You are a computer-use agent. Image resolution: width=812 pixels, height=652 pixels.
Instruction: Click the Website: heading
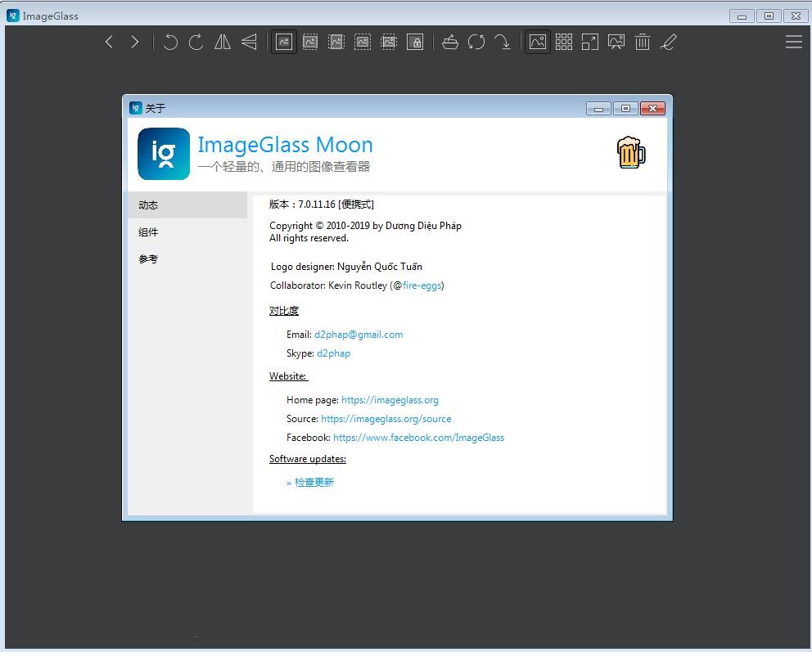[x=288, y=376]
